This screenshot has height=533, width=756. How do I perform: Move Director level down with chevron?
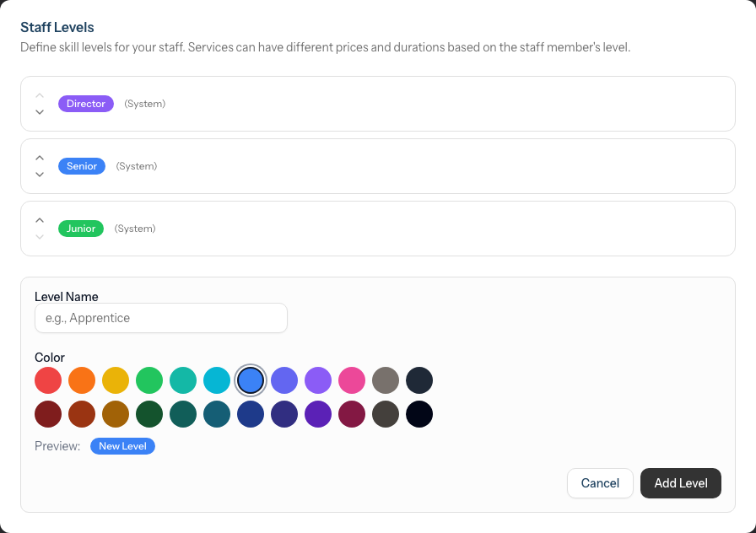40,112
